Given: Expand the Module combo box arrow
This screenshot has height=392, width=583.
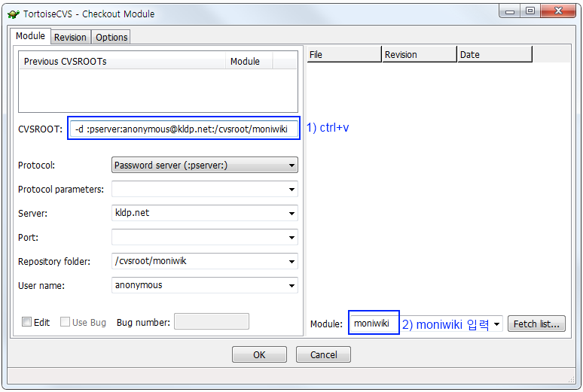Looking at the screenshot, I should tap(496, 324).
